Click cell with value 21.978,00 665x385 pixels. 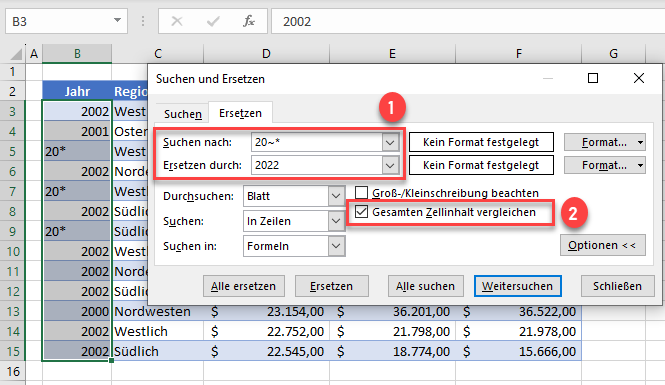(519, 332)
